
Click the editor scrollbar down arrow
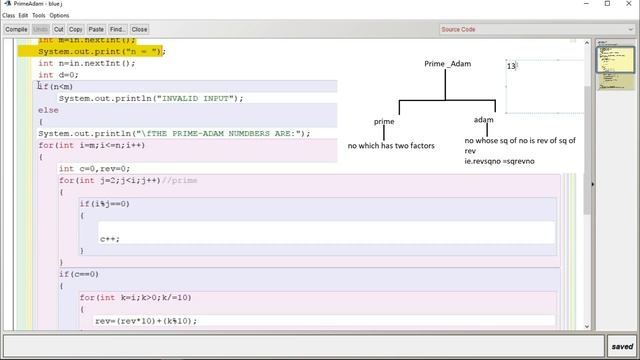(x=587, y=326)
